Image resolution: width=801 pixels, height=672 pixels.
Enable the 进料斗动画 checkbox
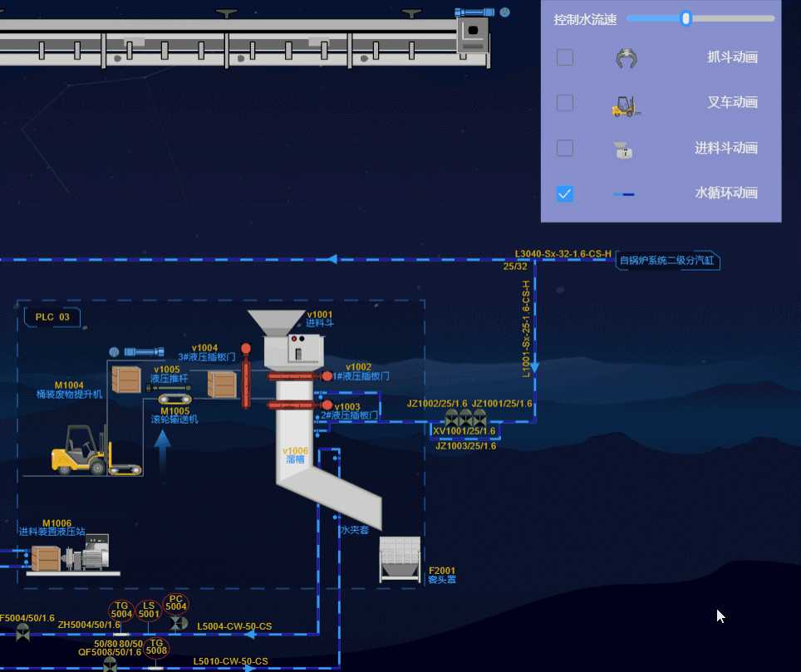pos(564,148)
